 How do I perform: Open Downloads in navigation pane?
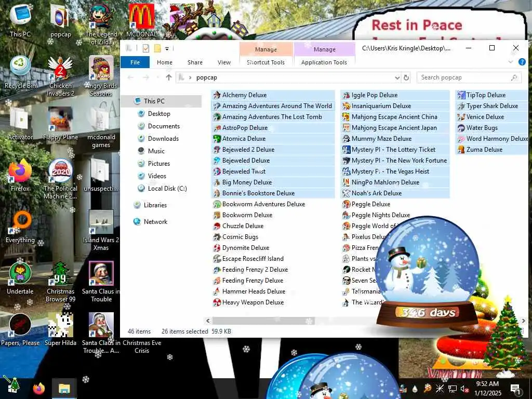click(x=163, y=138)
